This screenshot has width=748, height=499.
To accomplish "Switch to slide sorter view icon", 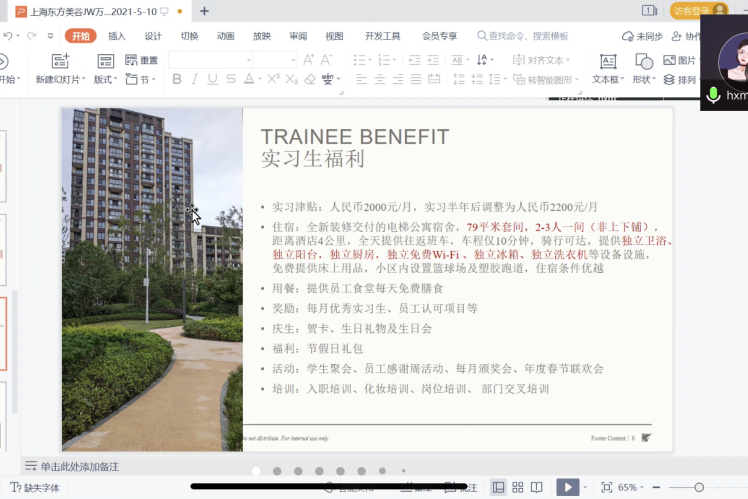I will click(520, 487).
